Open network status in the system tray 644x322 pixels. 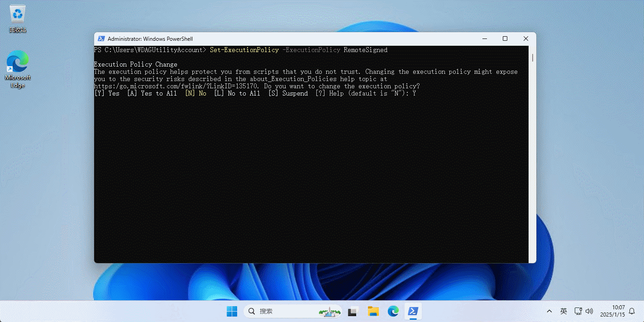578,311
